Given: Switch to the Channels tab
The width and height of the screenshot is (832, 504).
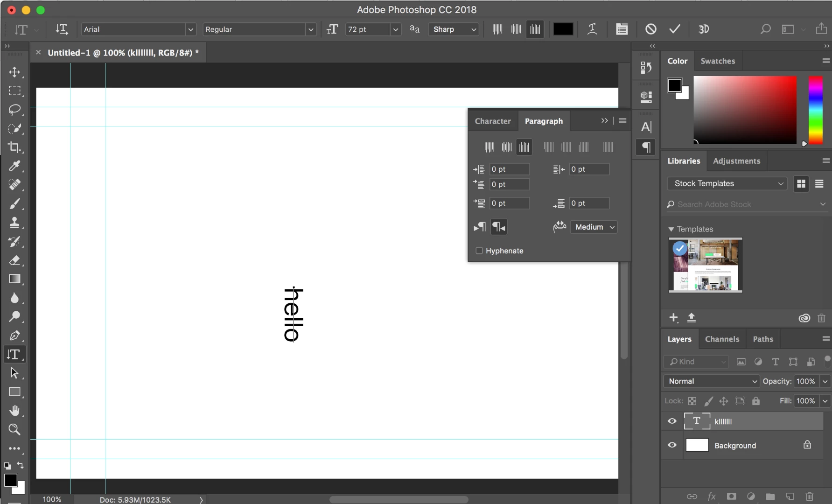Looking at the screenshot, I should pyautogui.click(x=722, y=339).
